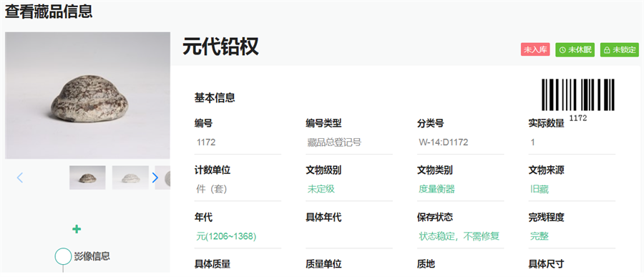The width and height of the screenshot is (644, 277).
Task: Click the green plus icon
Action: coord(77,229)
